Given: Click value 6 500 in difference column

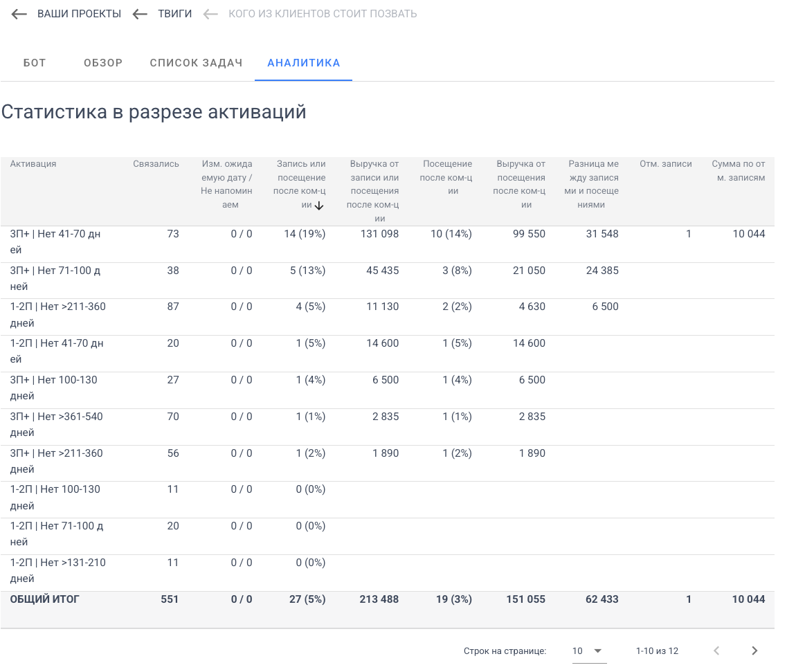Looking at the screenshot, I should point(606,307).
